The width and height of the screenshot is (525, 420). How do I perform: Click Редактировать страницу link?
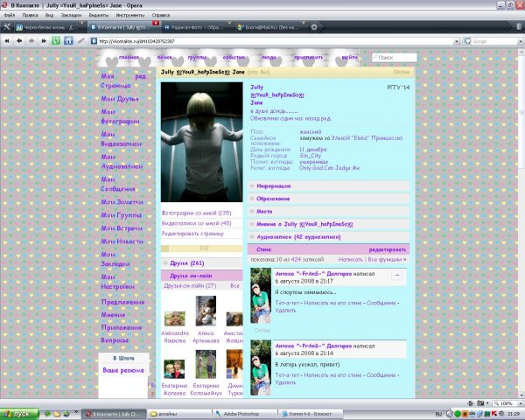point(192,234)
